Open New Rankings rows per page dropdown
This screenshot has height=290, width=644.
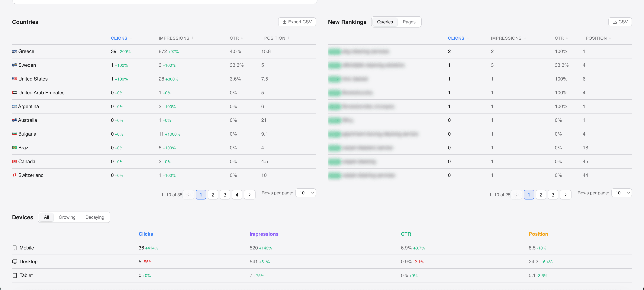[622, 193]
